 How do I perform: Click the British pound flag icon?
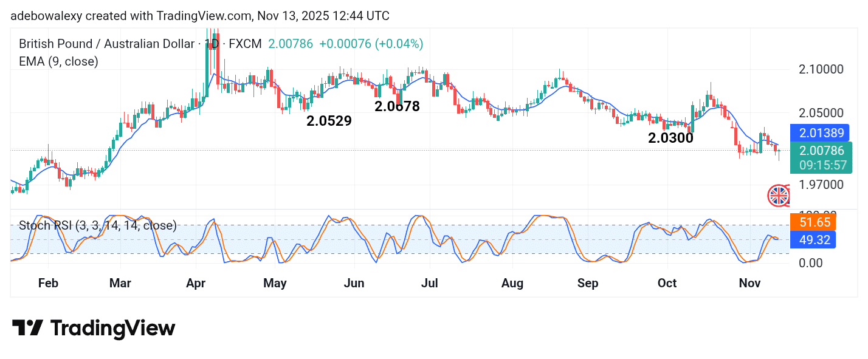[x=779, y=196]
